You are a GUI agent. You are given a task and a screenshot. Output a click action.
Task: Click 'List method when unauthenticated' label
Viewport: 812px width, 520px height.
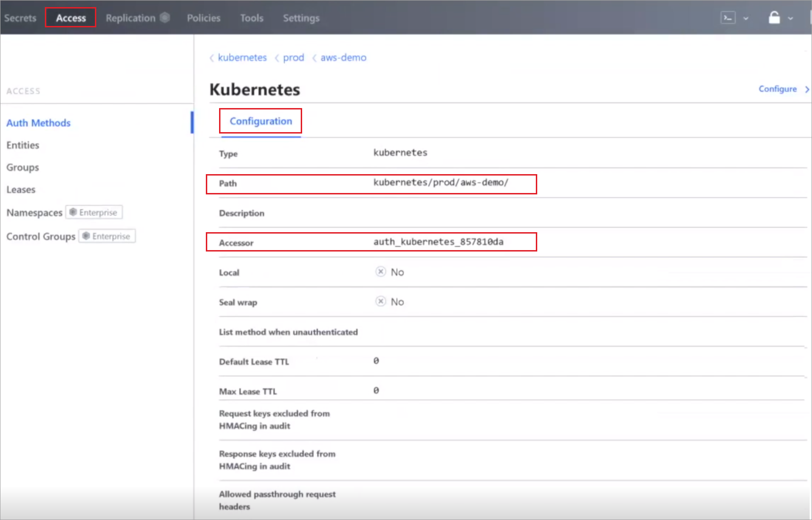click(288, 332)
